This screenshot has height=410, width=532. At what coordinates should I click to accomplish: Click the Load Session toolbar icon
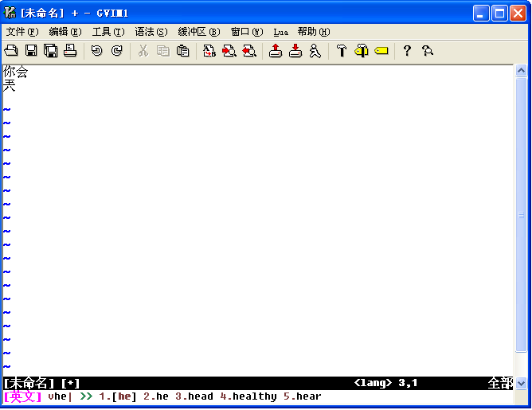pos(275,51)
